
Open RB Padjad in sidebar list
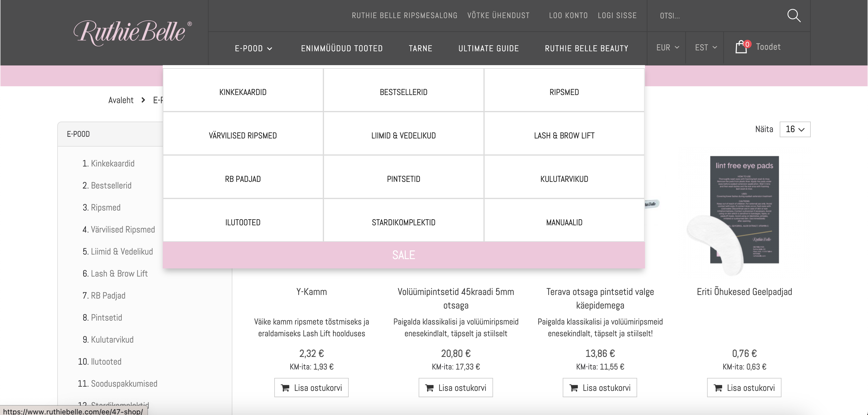(108, 296)
